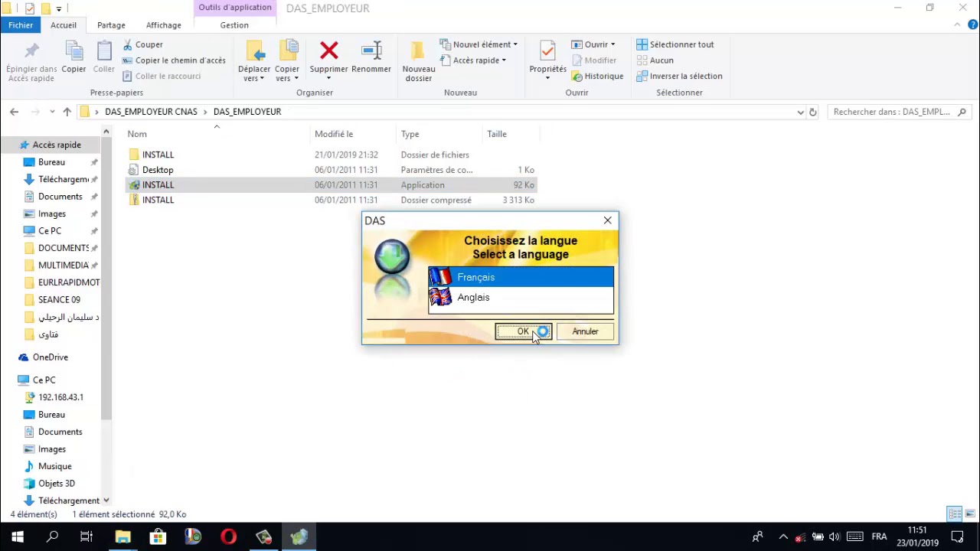Select the Desktop settings file
Image resolution: width=980 pixels, height=551 pixels.
[x=331, y=170]
